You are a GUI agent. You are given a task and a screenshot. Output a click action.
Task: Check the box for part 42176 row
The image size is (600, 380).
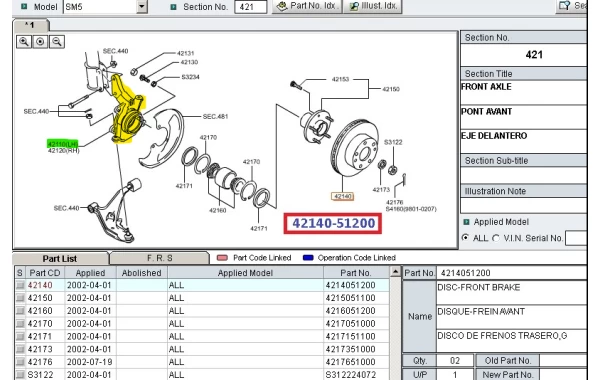click(x=20, y=362)
